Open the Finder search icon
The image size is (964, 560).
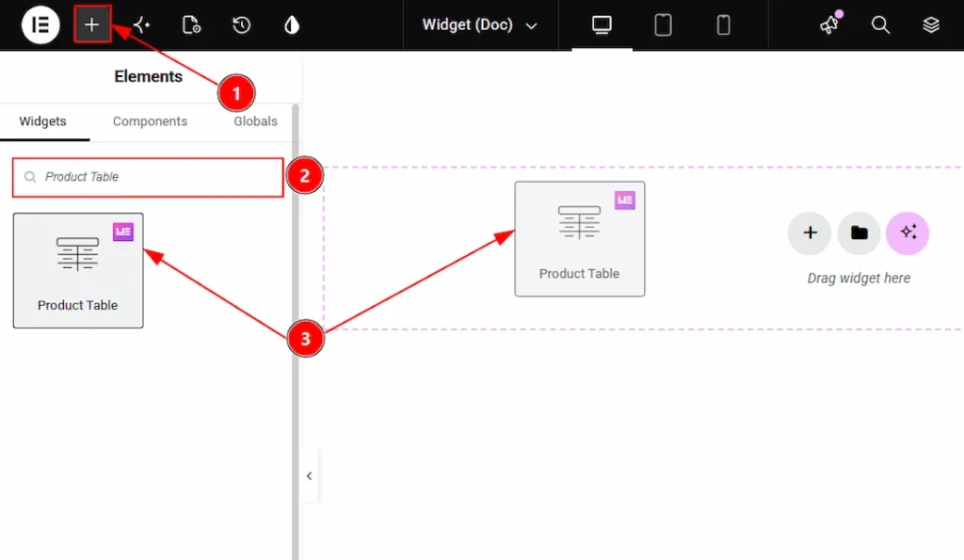tap(880, 24)
